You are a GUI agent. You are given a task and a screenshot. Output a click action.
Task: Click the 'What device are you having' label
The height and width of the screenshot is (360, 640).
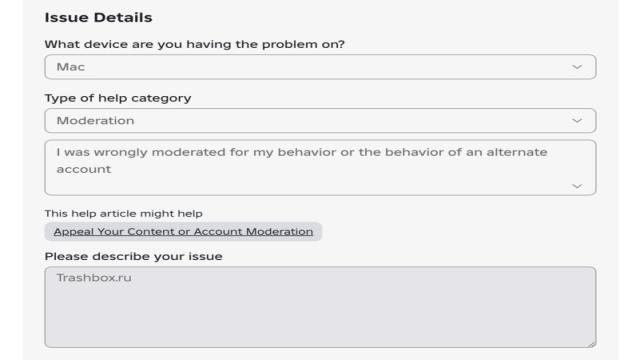click(195, 44)
